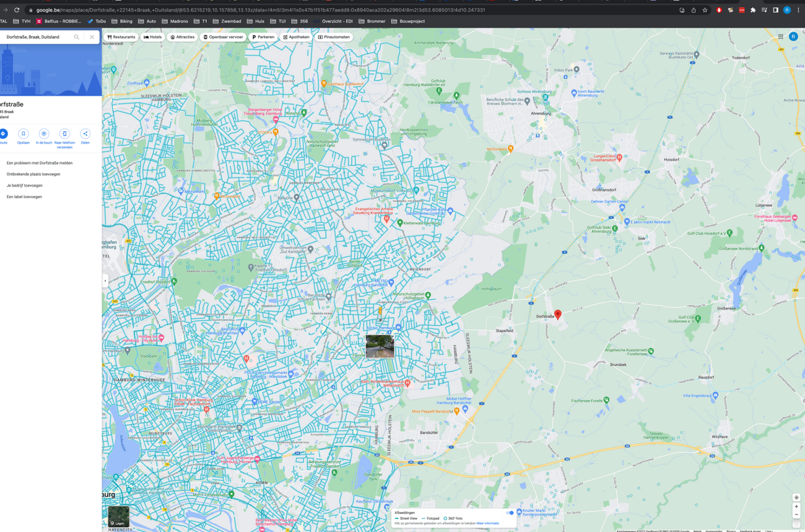Viewport: 805px width, 532px height.
Task: Open the Auto bookmark folder
Action: pyautogui.click(x=147, y=21)
